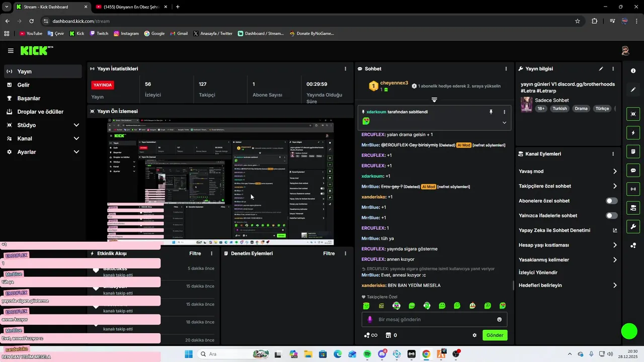
Task: Insert the first green emote in row
Action: pos(366,306)
